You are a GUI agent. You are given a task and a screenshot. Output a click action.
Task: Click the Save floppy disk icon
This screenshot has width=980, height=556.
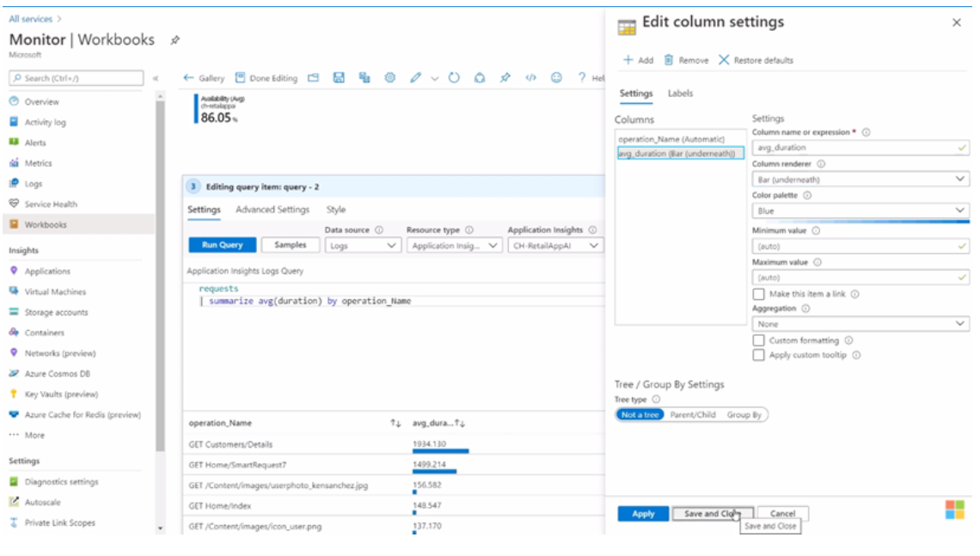[x=339, y=78]
